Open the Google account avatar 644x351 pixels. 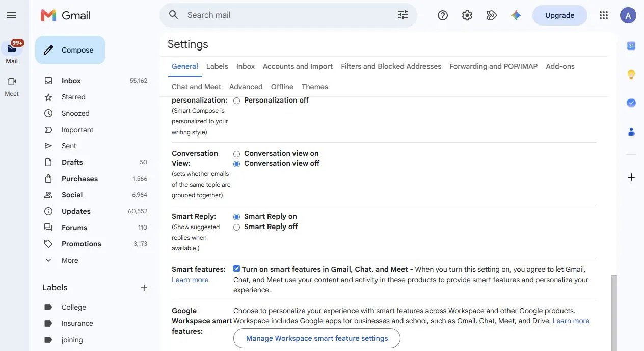click(628, 15)
